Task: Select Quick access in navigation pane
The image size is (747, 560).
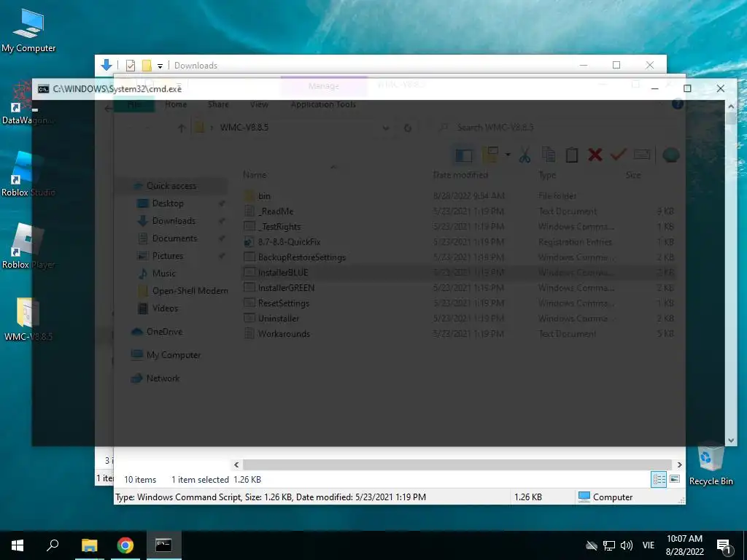Action: (171, 186)
